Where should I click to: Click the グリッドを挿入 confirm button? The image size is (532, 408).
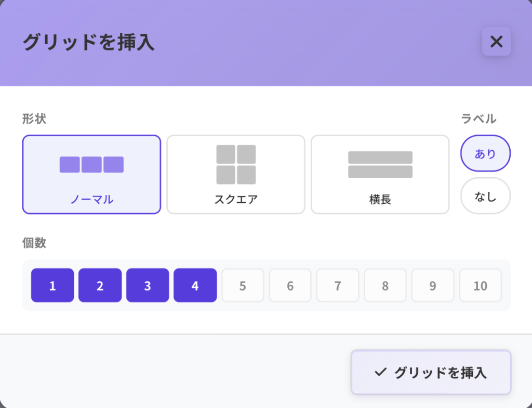pos(431,372)
